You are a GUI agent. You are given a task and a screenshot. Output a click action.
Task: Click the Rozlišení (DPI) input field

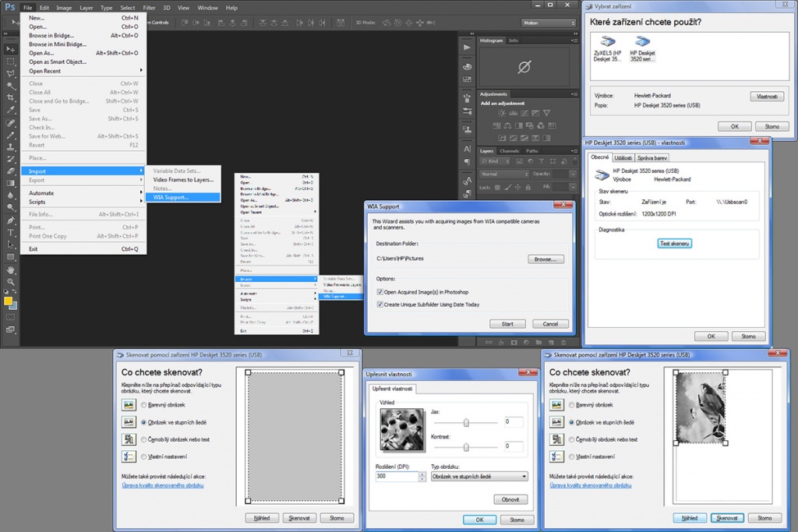point(397,477)
